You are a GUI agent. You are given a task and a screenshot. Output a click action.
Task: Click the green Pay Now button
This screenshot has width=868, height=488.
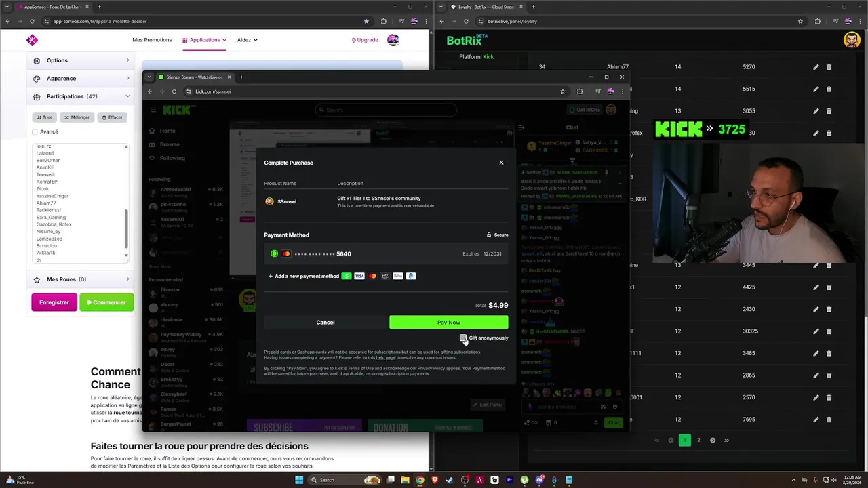448,323
